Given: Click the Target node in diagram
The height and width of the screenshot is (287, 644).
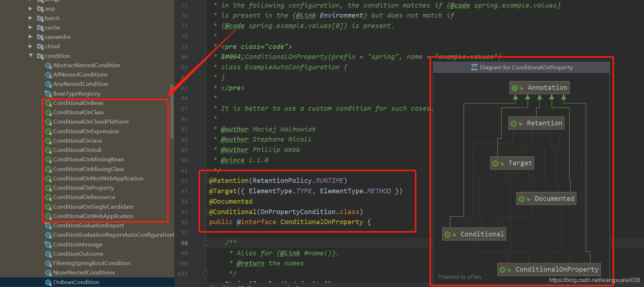Looking at the screenshot, I should click(512, 163).
